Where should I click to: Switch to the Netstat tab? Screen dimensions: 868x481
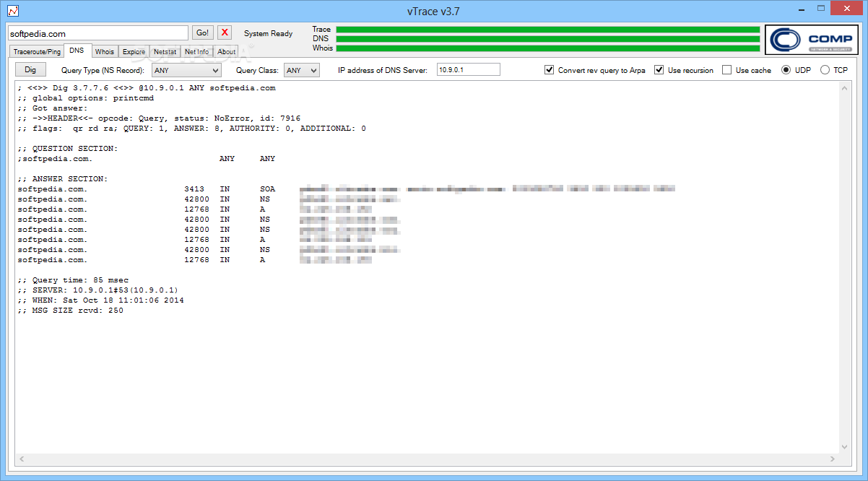(165, 52)
